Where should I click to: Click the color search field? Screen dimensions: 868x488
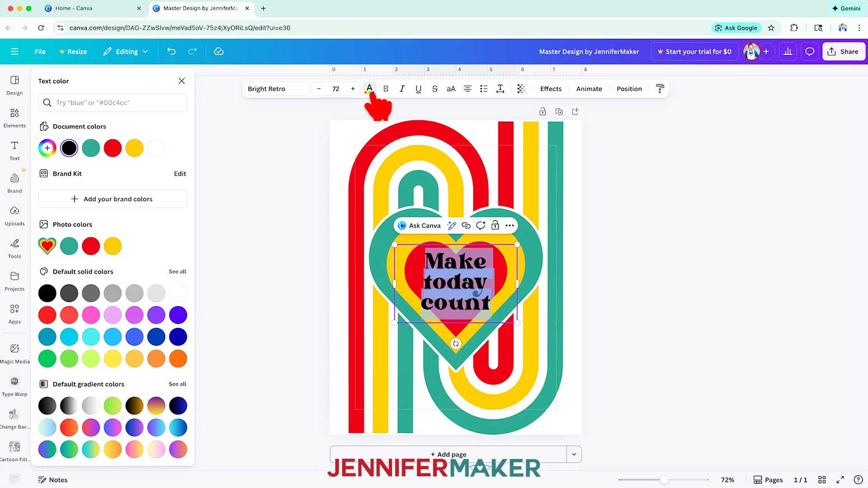(113, 103)
